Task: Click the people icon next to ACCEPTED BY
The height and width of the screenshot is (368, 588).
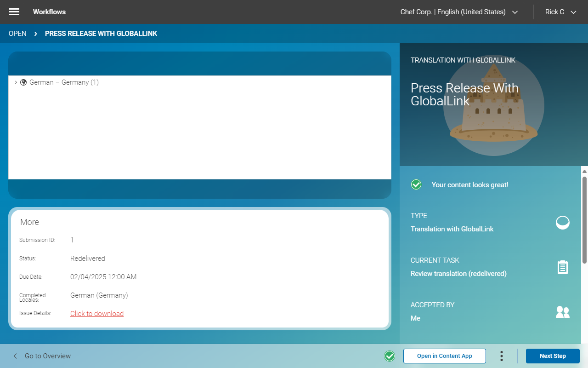Action: pos(563,312)
